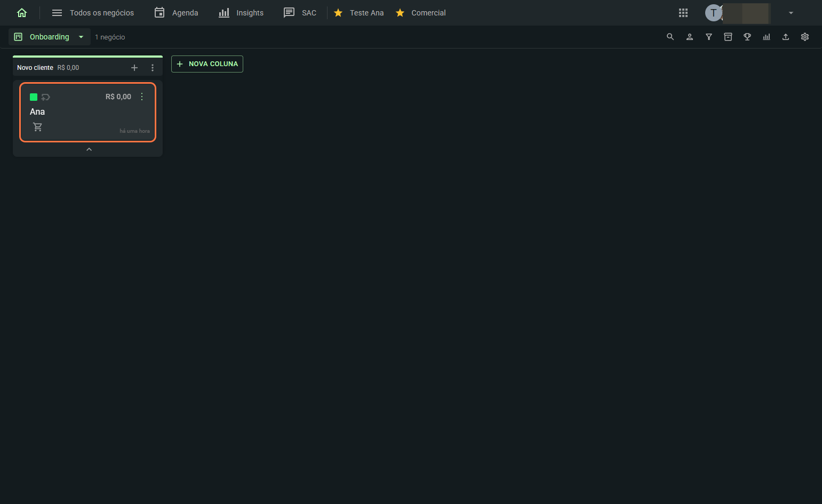Click the label tag icon on Ana card
This screenshot has width=822, height=504.
point(45,97)
